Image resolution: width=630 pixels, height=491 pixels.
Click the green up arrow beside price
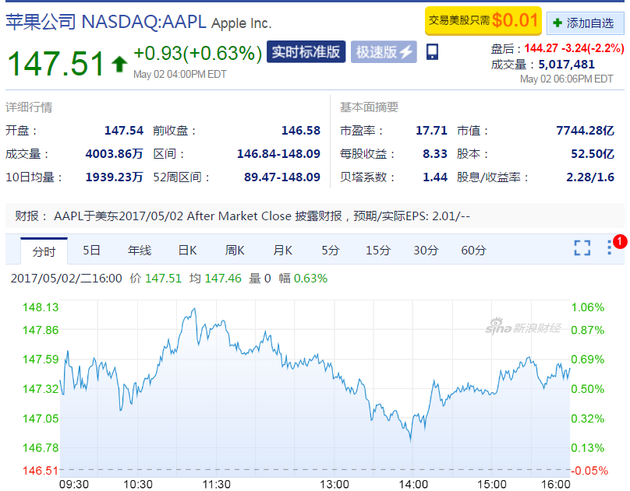coord(119,64)
